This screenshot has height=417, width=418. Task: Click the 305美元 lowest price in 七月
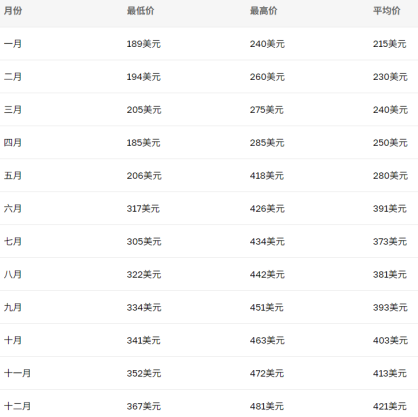pyautogui.click(x=144, y=242)
